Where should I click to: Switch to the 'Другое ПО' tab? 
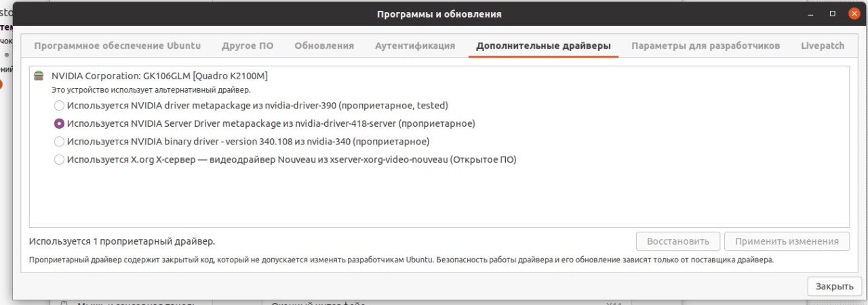[248, 46]
